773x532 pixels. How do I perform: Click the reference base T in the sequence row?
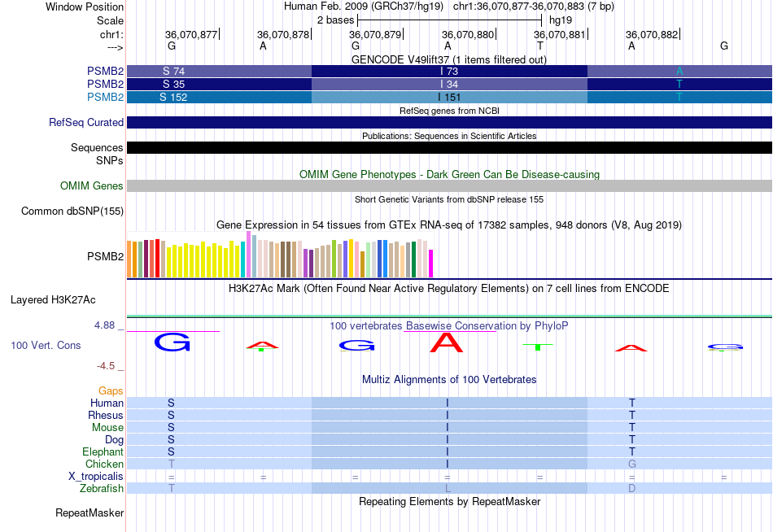539,46
